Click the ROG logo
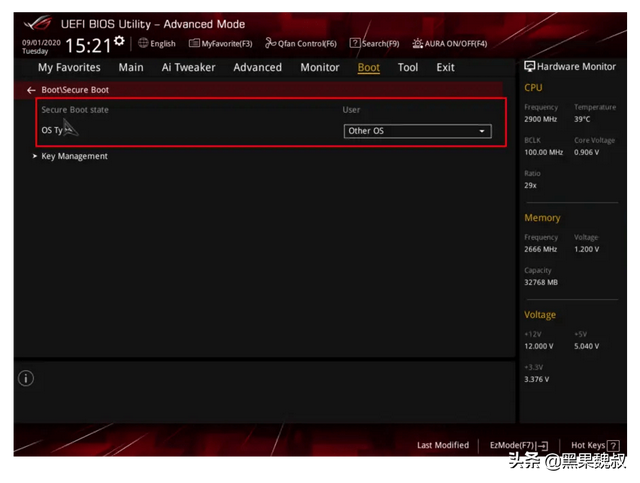Image resolution: width=640 pixels, height=483 pixels. 38,23
